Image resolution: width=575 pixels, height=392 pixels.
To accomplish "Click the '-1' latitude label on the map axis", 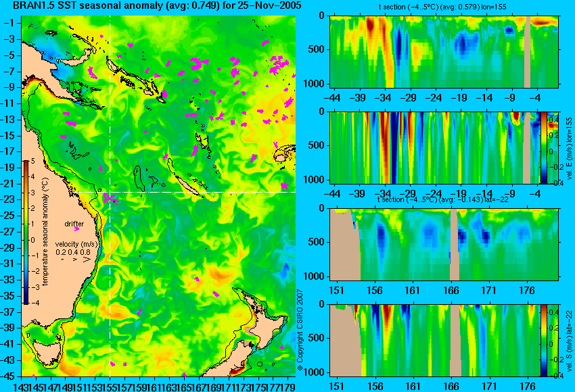I will pyautogui.click(x=9, y=23).
